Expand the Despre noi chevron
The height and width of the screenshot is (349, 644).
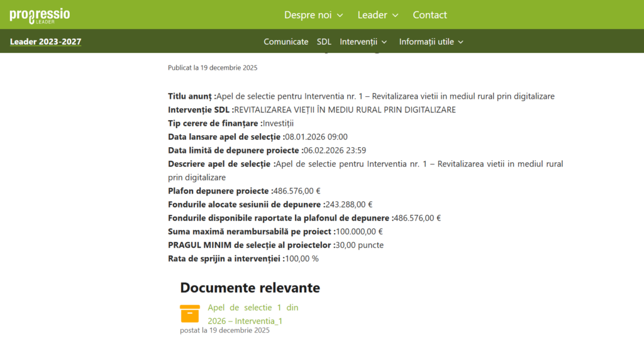pyautogui.click(x=340, y=15)
